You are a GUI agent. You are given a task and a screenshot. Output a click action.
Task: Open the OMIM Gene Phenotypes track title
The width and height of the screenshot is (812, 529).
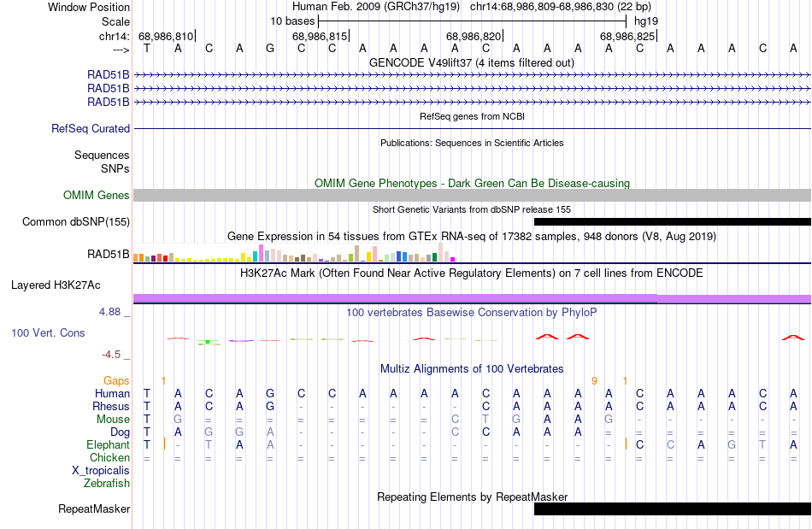tap(472, 183)
